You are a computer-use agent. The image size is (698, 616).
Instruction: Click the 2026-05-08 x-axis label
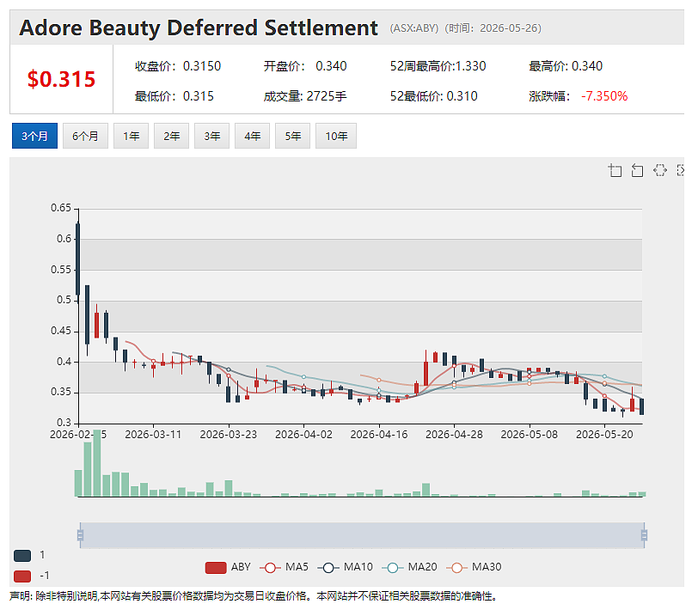pos(530,435)
